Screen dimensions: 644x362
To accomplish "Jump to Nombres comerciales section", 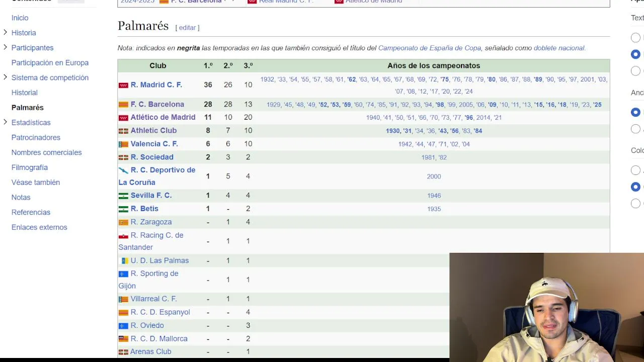I will (x=46, y=152).
